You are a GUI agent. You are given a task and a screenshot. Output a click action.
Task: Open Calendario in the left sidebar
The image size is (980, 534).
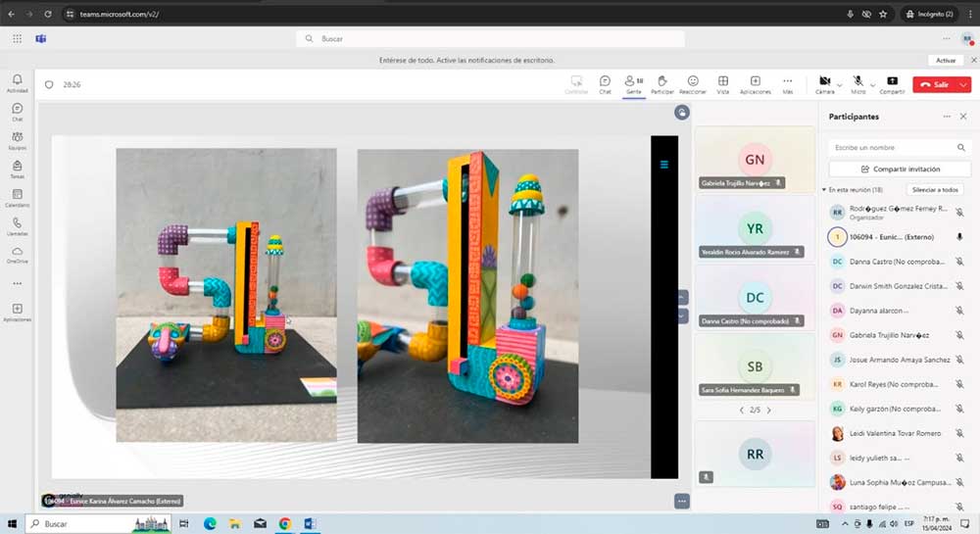point(17,198)
